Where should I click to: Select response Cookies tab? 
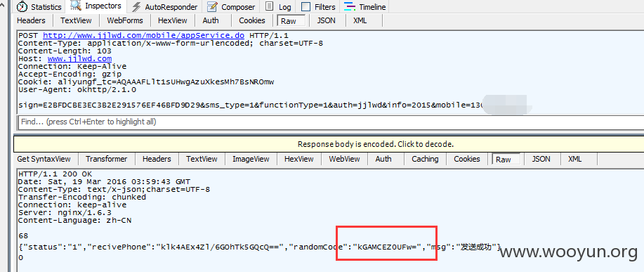pos(467,159)
